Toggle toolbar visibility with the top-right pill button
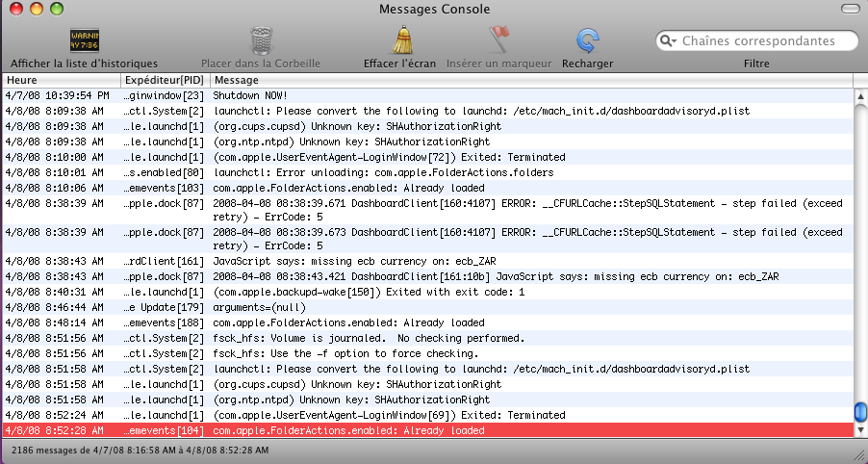 pos(849,10)
